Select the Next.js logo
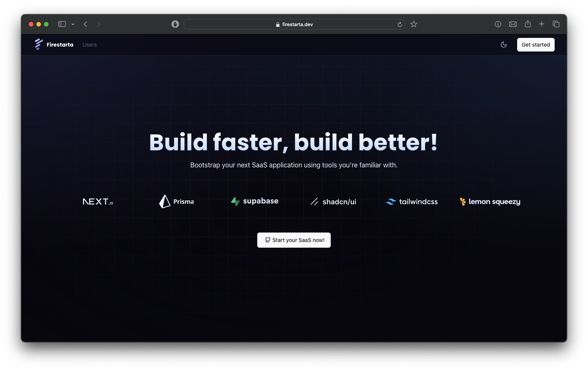Viewport: 588px width, 370px height. [x=98, y=201]
